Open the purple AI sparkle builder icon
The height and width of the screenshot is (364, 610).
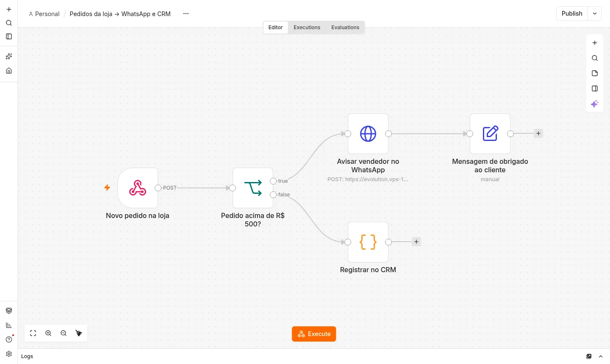click(x=595, y=104)
